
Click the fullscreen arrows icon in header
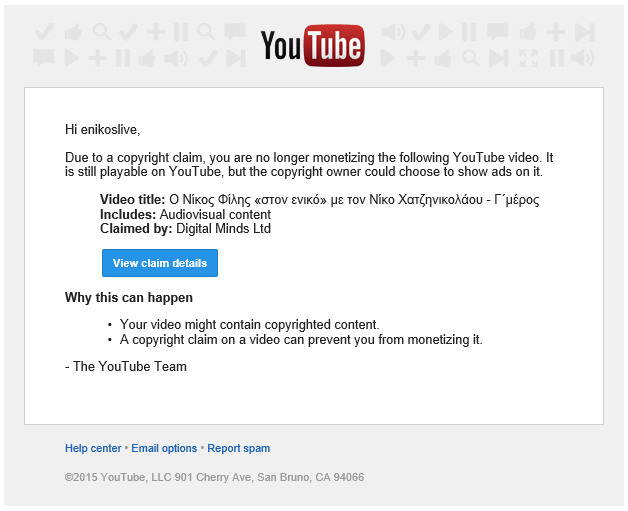pyautogui.click(x=529, y=58)
